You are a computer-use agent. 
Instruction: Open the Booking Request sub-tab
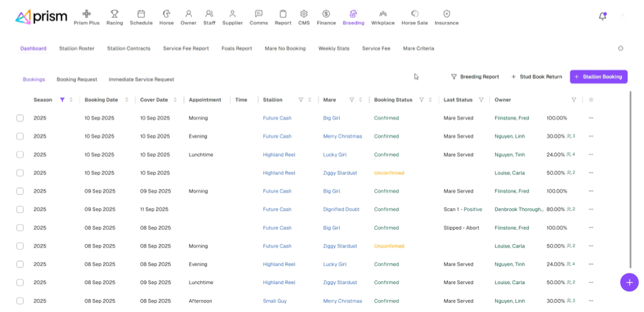point(77,79)
